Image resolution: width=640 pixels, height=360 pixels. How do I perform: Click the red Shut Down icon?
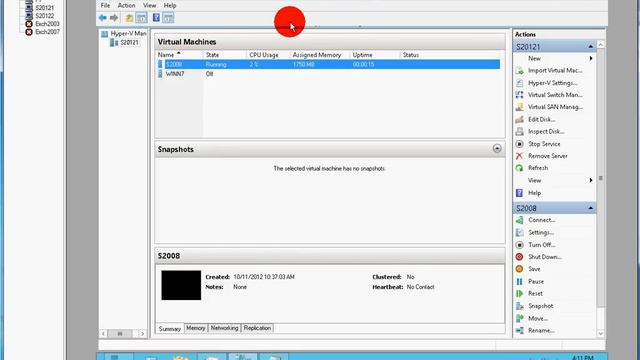point(519,257)
